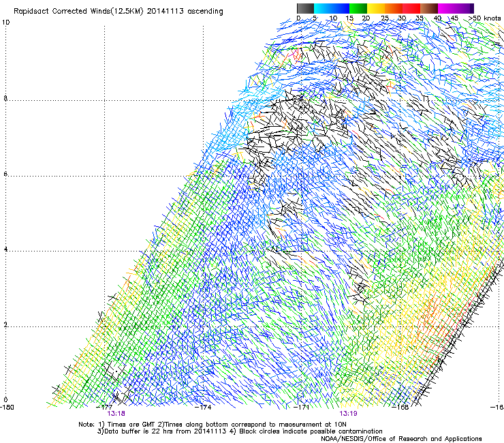Click the '35' legend scale label
Screen dimensions: 504x443
click(420, 18)
